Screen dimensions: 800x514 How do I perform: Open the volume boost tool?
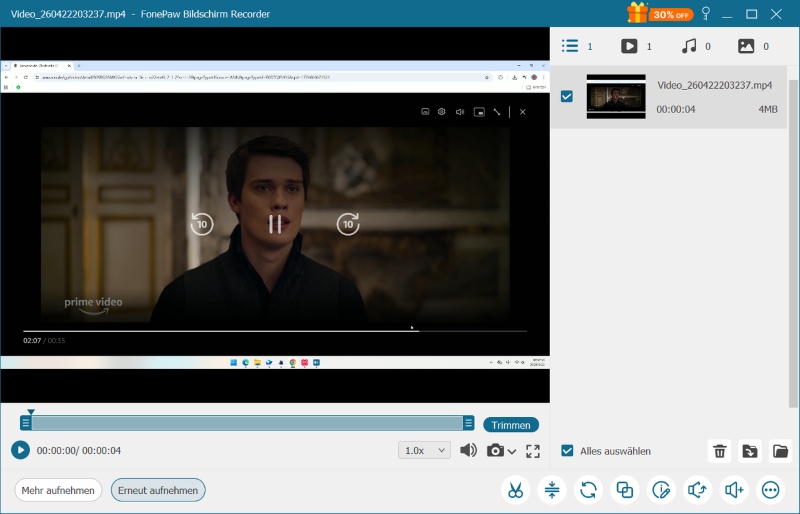pos(734,490)
